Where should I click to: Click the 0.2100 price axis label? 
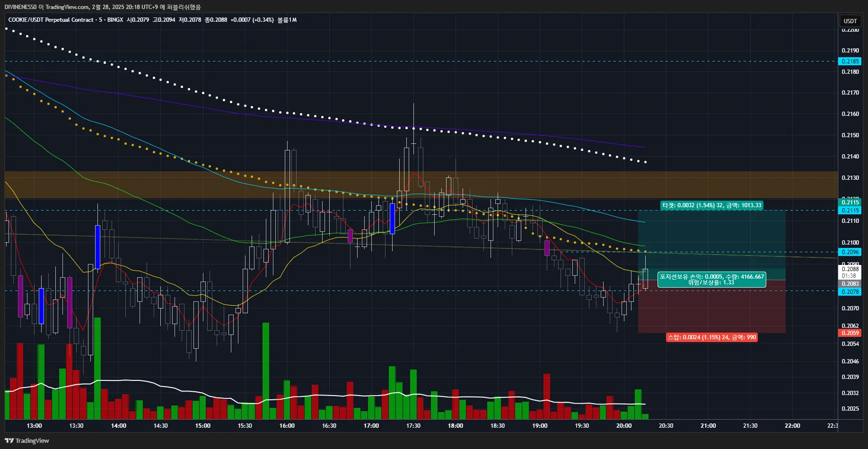point(850,243)
